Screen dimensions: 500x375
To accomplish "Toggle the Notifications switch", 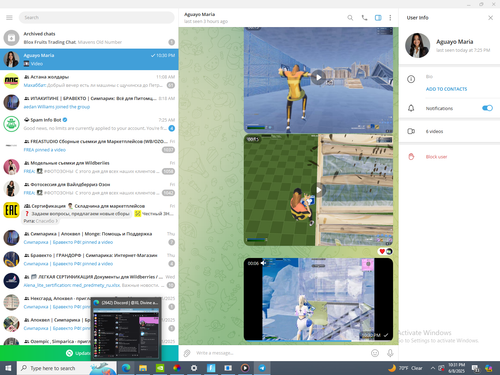I will 487,108.
